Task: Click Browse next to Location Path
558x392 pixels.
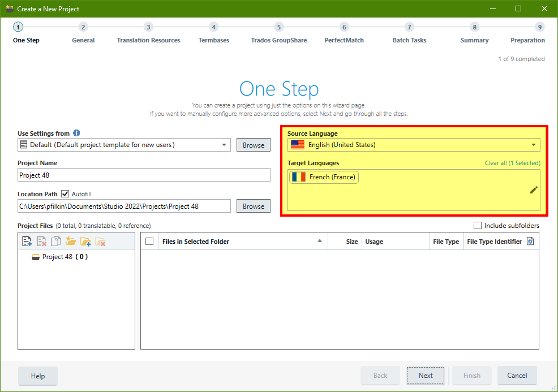Action: [x=254, y=206]
